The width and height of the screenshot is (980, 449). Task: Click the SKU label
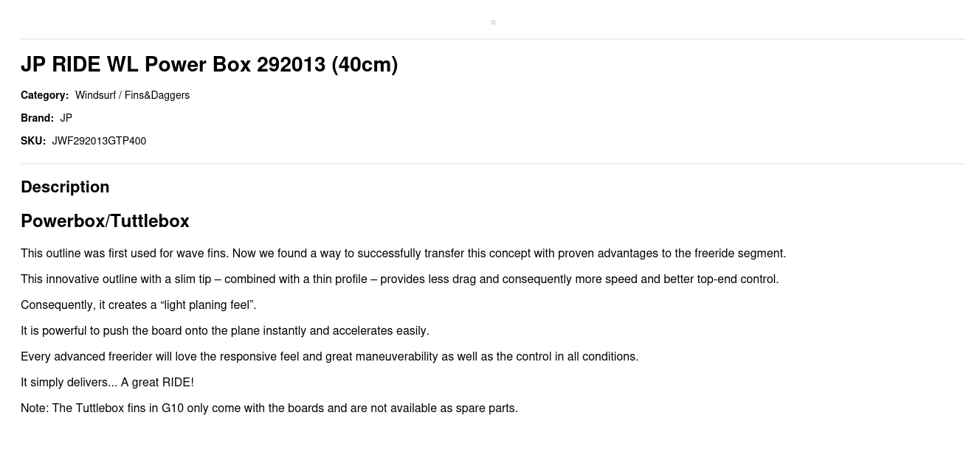pyautogui.click(x=33, y=141)
